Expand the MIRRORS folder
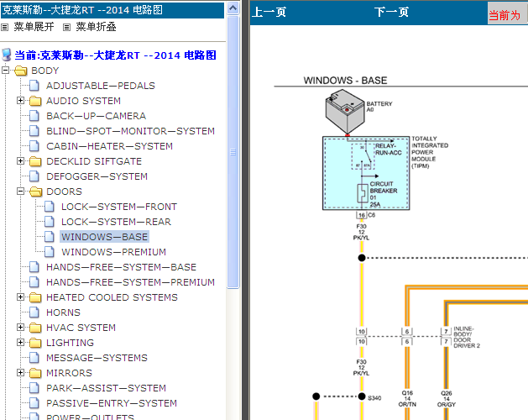 (x=20, y=372)
